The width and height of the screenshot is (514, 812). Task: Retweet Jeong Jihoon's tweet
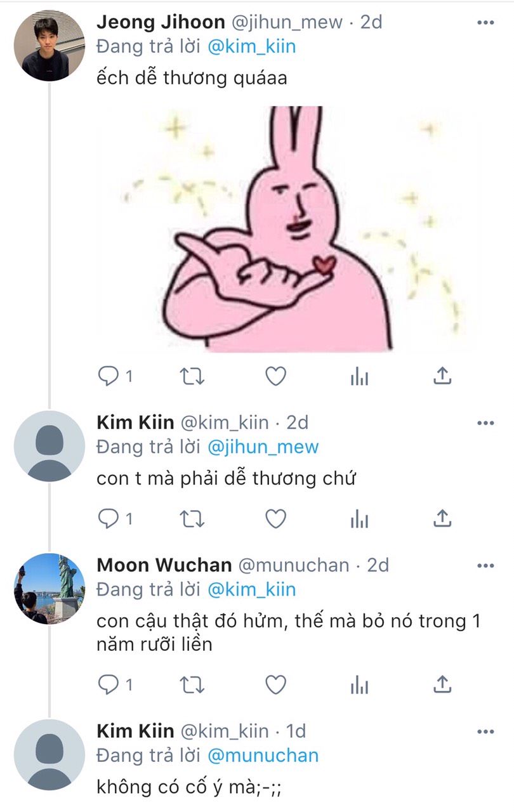tap(193, 377)
